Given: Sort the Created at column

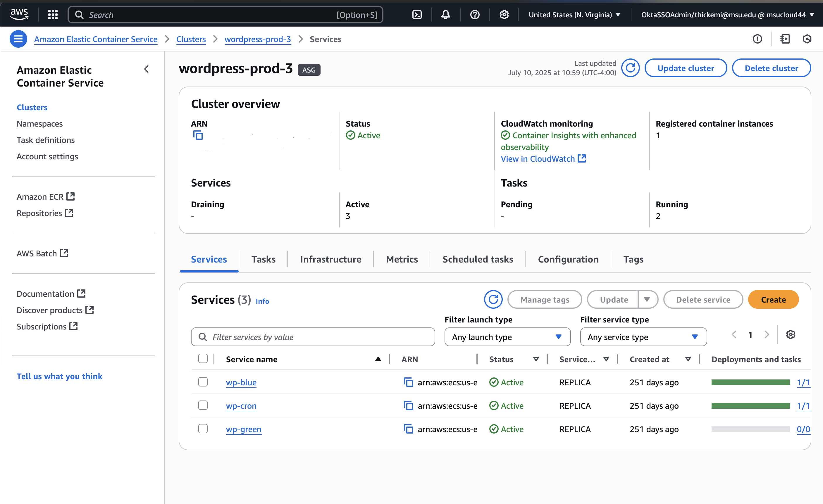Looking at the screenshot, I should (x=688, y=359).
